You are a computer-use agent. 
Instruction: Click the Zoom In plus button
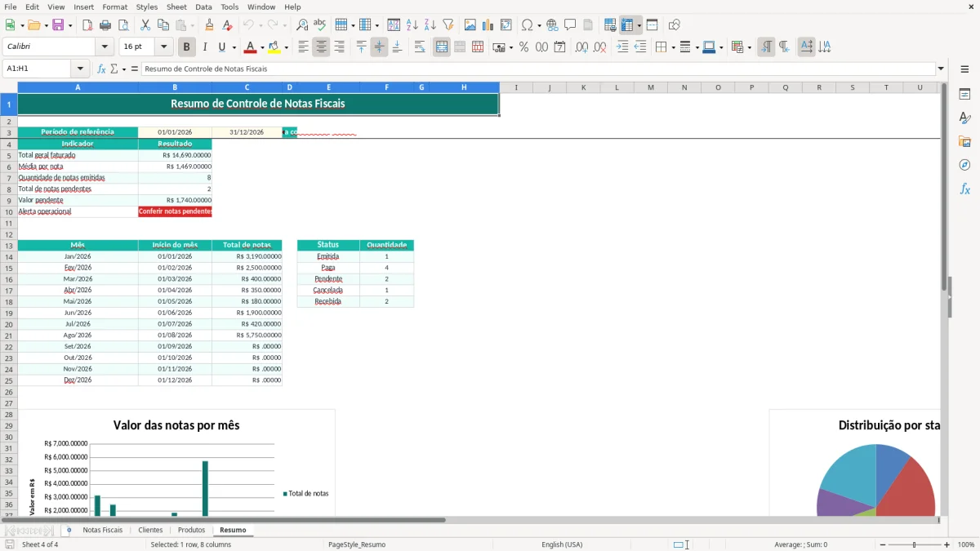pos(947,544)
